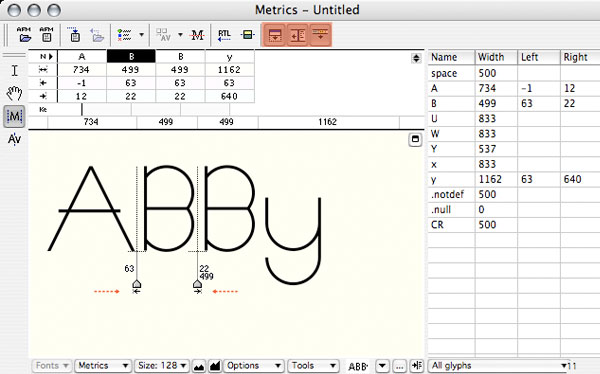The width and height of the screenshot is (600, 374).
Task: Expand the arrow next to AV icon
Action: (x=180, y=35)
